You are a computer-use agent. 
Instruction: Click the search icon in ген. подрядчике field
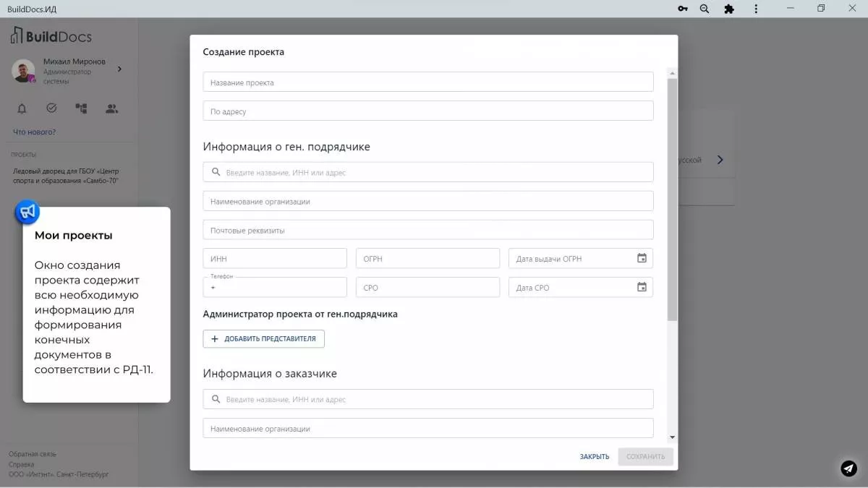(x=215, y=172)
